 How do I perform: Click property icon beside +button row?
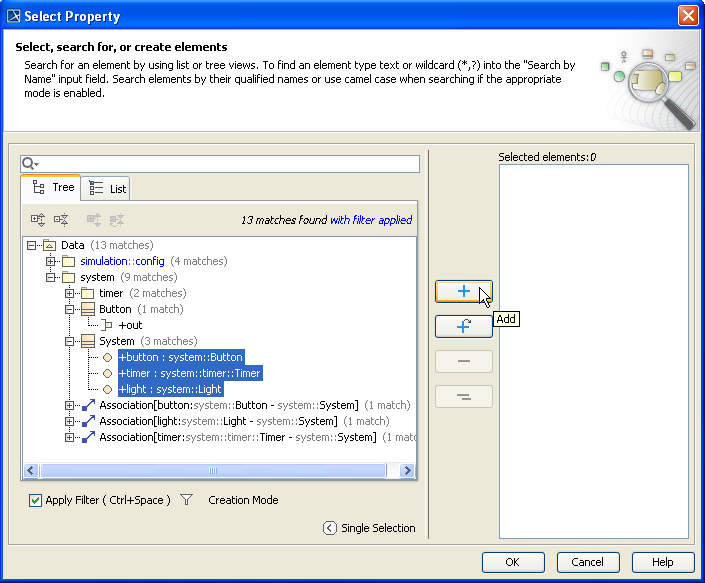click(107, 357)
